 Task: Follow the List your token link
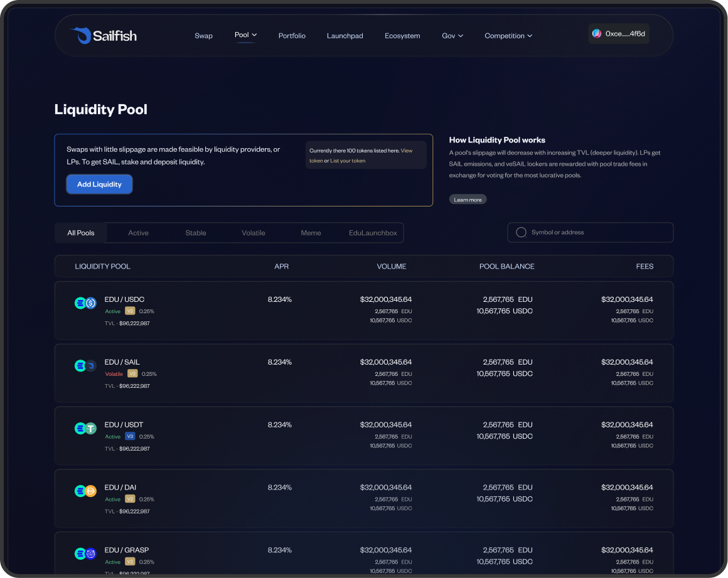coord(348,161)
